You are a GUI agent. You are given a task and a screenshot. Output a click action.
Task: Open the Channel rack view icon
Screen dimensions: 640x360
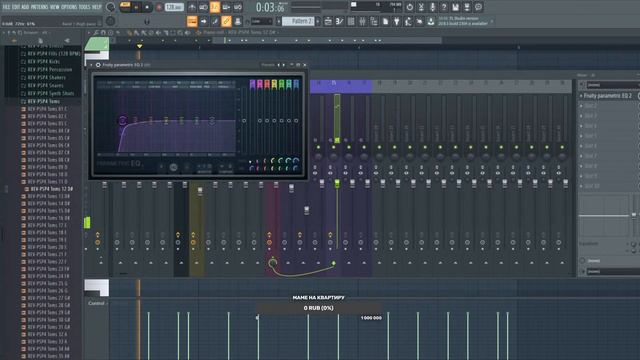click(x=351, y=21)
